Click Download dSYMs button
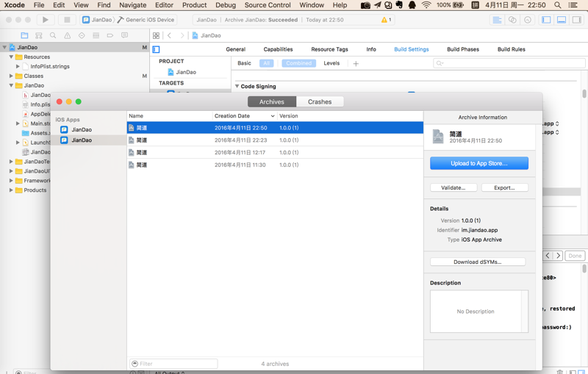 (477, 262)
